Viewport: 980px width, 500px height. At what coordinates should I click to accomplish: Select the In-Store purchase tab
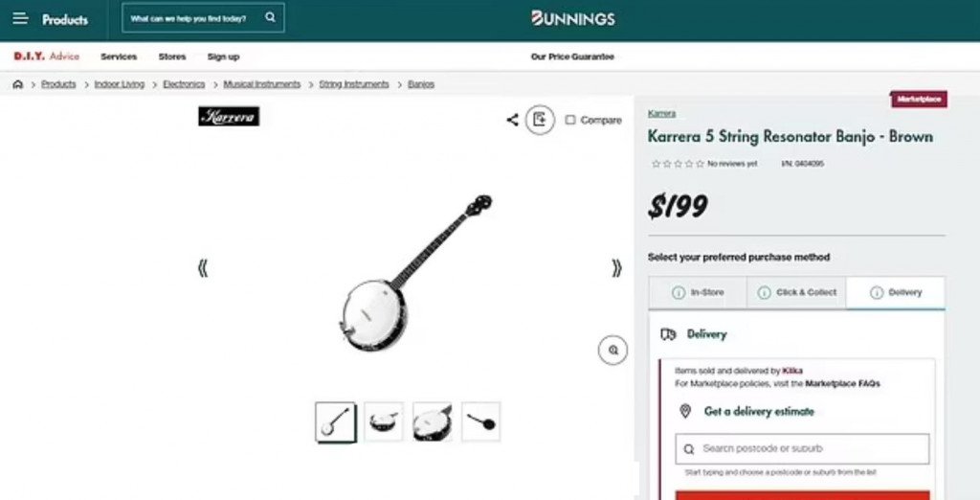tap(698, 292)
